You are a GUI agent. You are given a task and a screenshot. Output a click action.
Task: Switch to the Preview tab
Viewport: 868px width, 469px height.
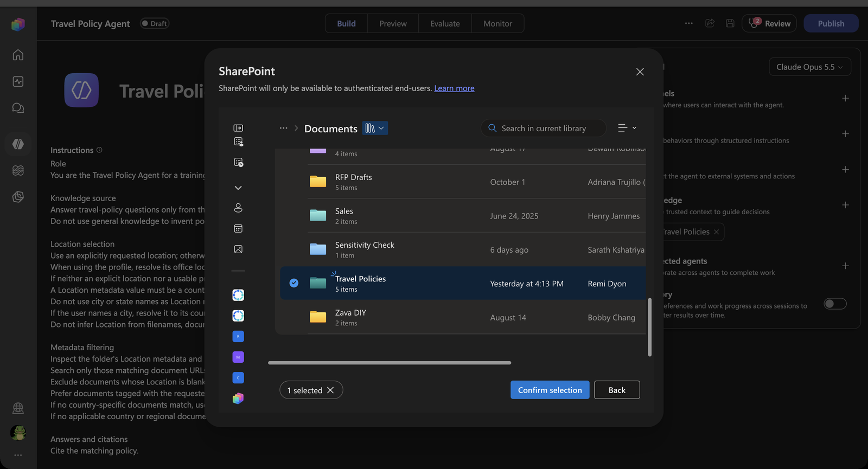(x=393, y=24)
